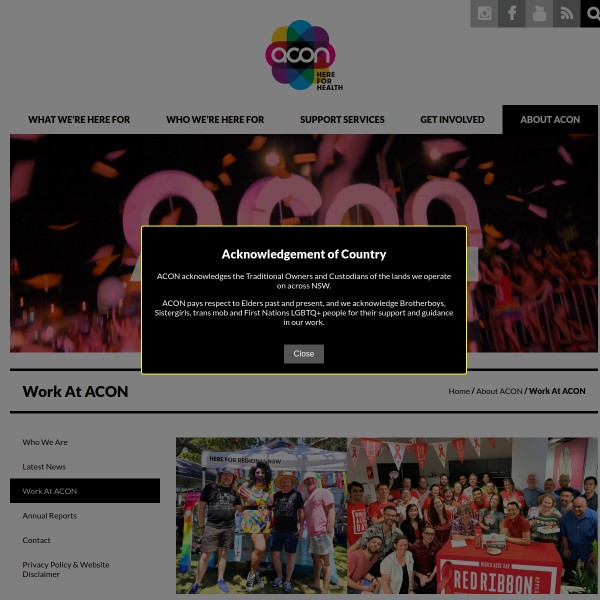Open Who We Are in sidebar
Screen dimensions: 600x600
[x=45, y=442]
